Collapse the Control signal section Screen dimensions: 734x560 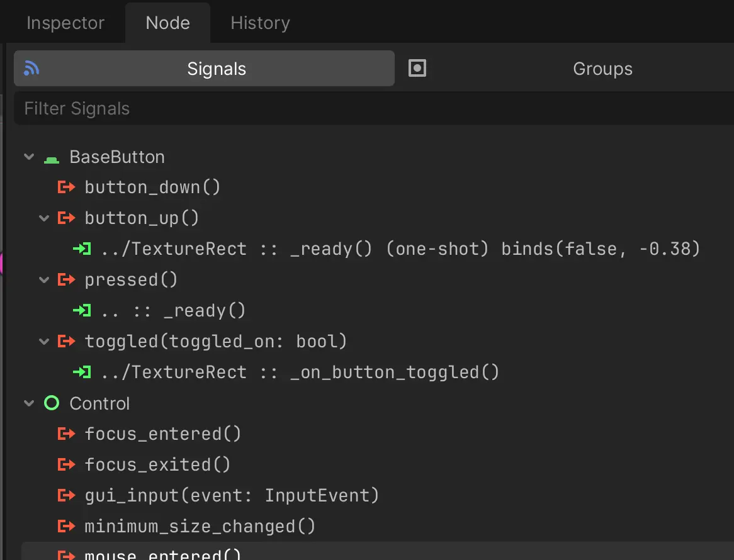point(28,403)
